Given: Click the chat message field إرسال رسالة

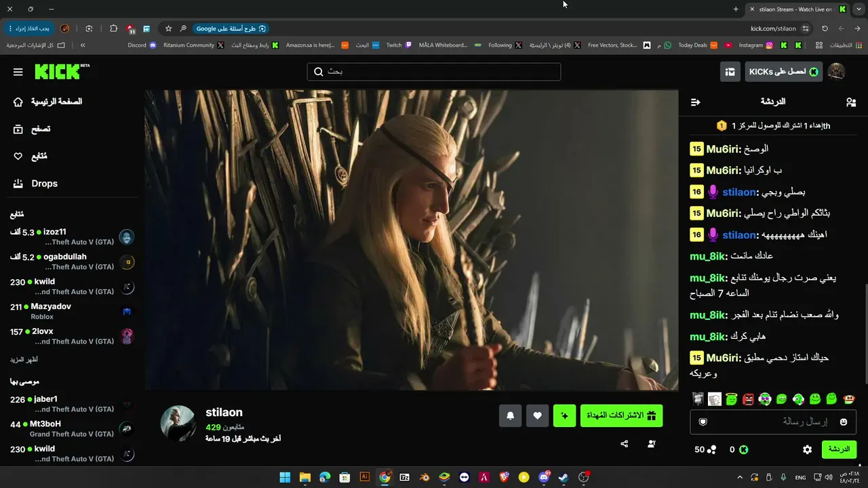Looking at the screenshot, I should click(773, 422).
